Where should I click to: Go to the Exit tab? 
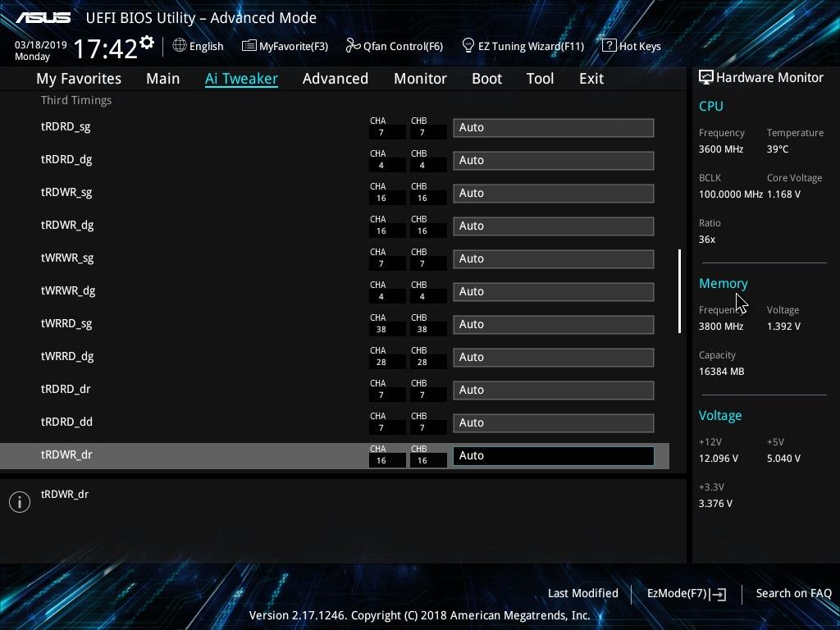click(x=591, y=78)
